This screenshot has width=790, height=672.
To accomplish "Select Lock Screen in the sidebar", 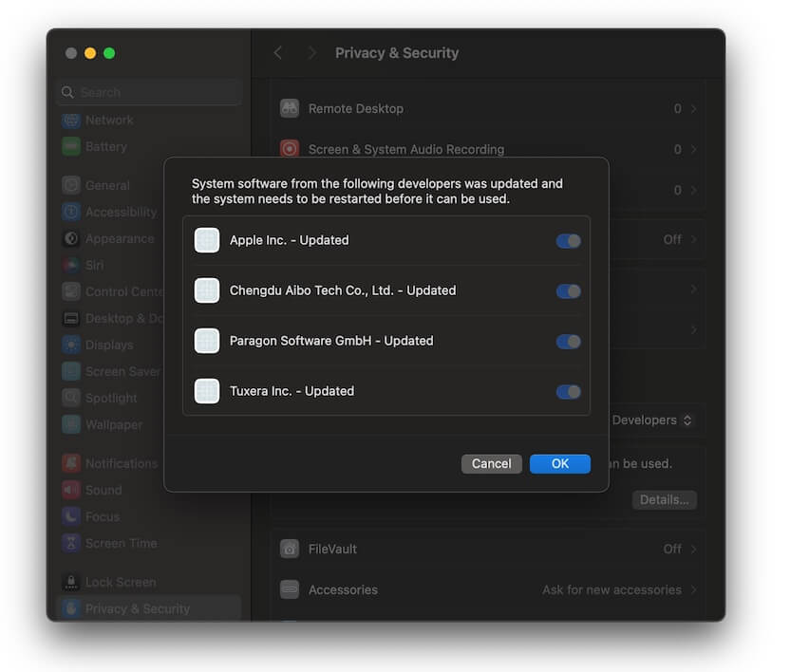I will 120,582.
